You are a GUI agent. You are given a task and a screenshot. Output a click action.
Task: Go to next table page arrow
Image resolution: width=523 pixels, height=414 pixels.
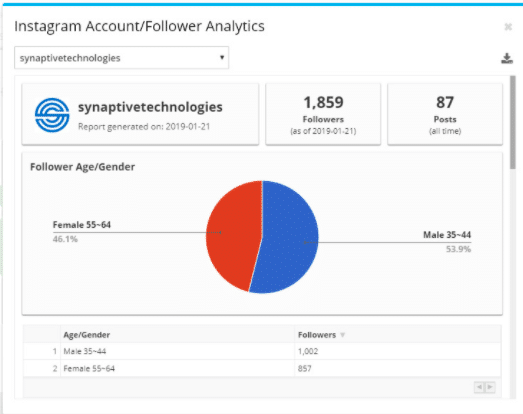(490, 387)
